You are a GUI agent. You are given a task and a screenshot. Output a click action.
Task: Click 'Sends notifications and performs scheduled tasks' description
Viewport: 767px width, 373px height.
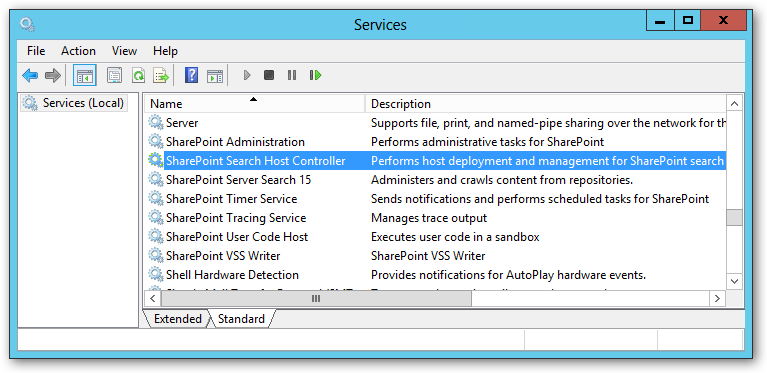pyautogui.click(x=540, y=199)
